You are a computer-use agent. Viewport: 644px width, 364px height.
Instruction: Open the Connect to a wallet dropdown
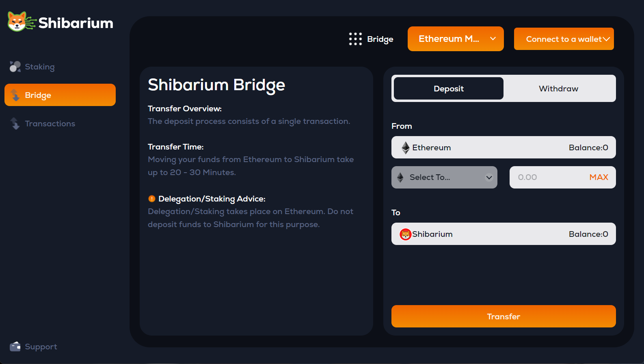point(564,39)
